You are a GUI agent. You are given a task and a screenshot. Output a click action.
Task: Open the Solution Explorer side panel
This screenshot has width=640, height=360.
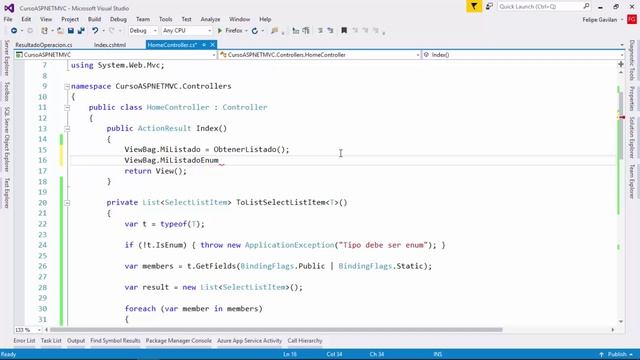pos(632,137)
